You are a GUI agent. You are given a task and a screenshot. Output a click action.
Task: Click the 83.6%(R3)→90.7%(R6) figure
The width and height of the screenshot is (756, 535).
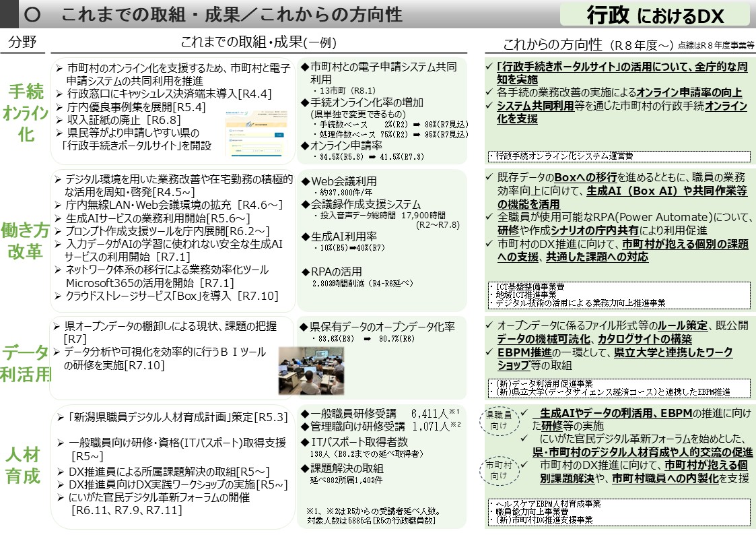pyautogui.click(x=364, y=339)
